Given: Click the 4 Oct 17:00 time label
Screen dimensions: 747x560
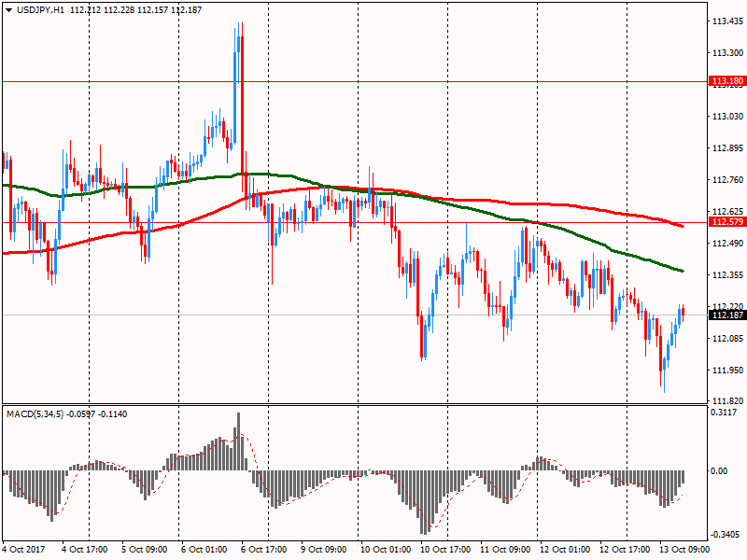Looking at the screenshot, I should pos(85,550).
